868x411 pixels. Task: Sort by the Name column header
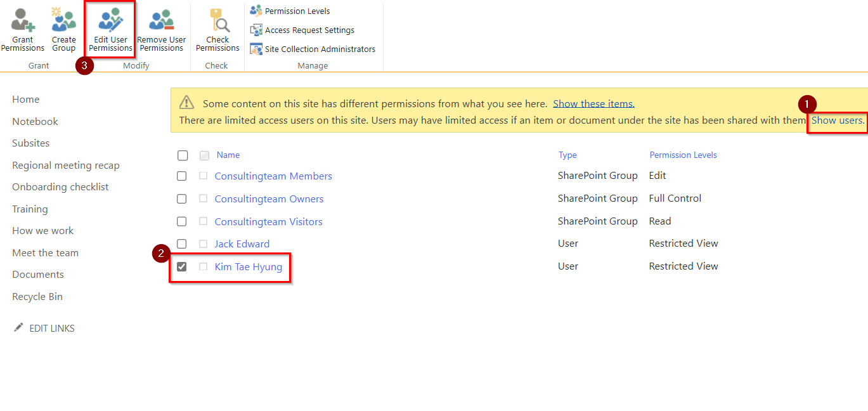(228, 155)
